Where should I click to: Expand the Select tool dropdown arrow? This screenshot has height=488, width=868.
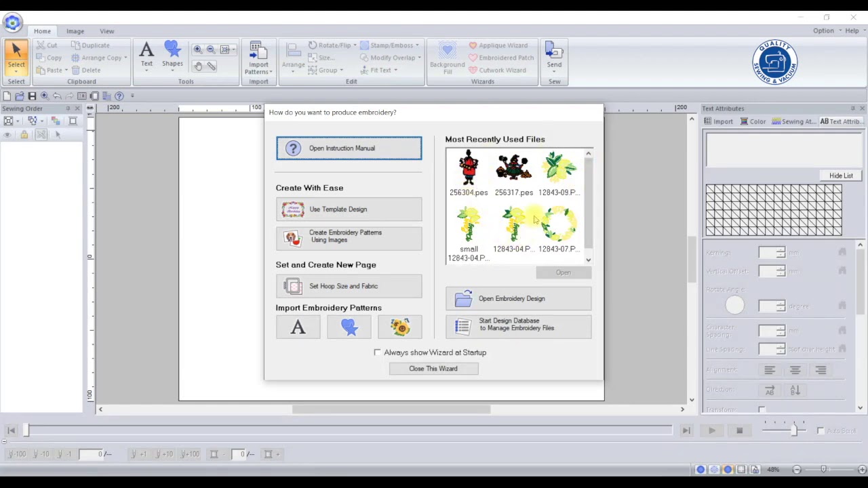(16, 73)
